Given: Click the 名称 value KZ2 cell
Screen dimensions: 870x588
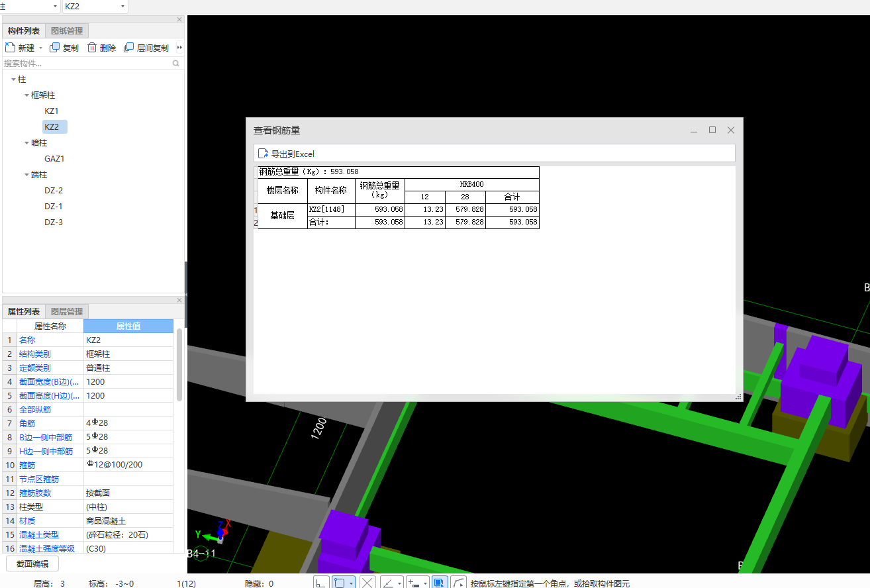Looking at the screenshot, I should tap(128, 340).
